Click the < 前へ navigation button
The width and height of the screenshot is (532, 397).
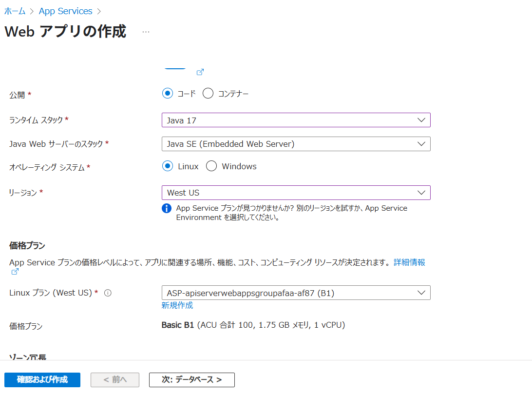click(x=114, y=380)
